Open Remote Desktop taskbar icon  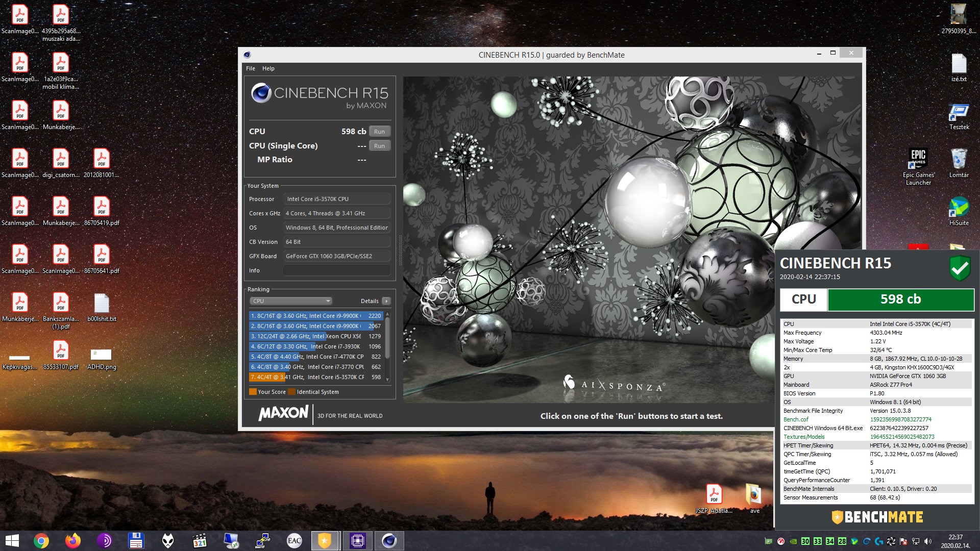[x=231, y=541]
